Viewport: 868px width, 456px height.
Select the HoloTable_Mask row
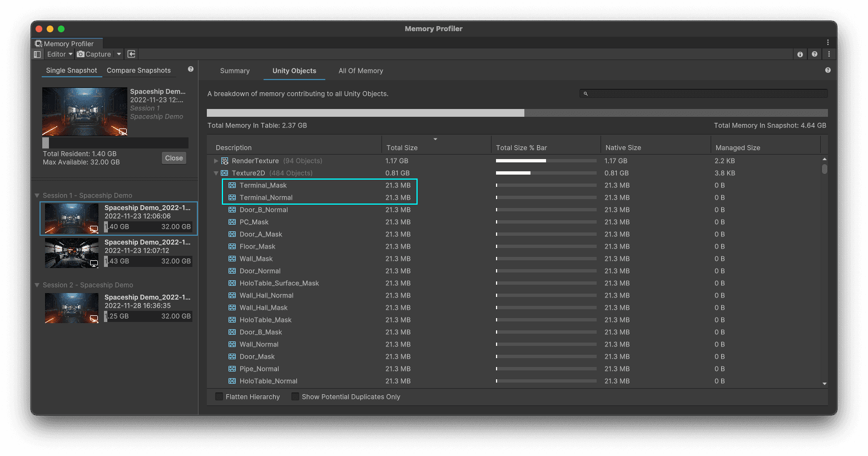pos(515,320)
